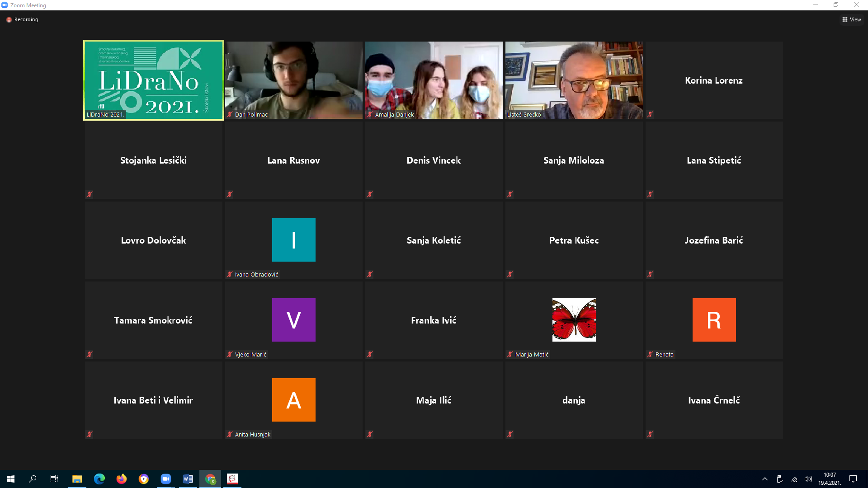Click Renata's orange R avatar
Screen dimensions: 868x488
click(714, 320)
